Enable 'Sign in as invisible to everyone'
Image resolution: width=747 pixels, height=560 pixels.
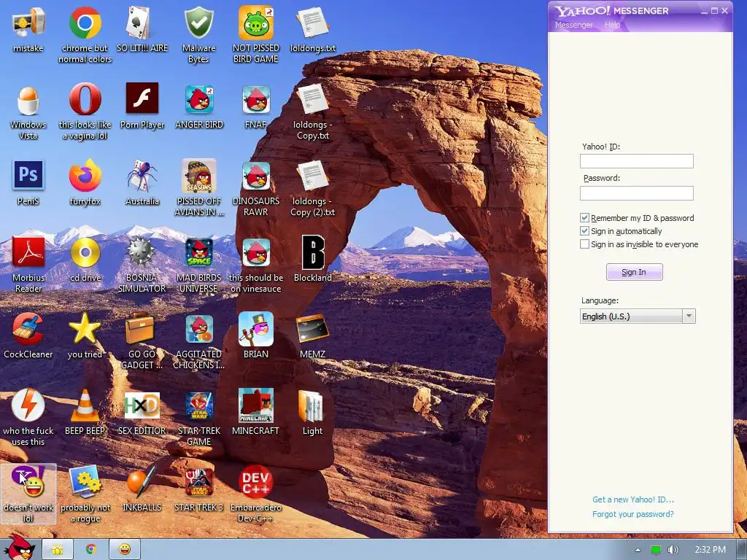coord(584,244)
